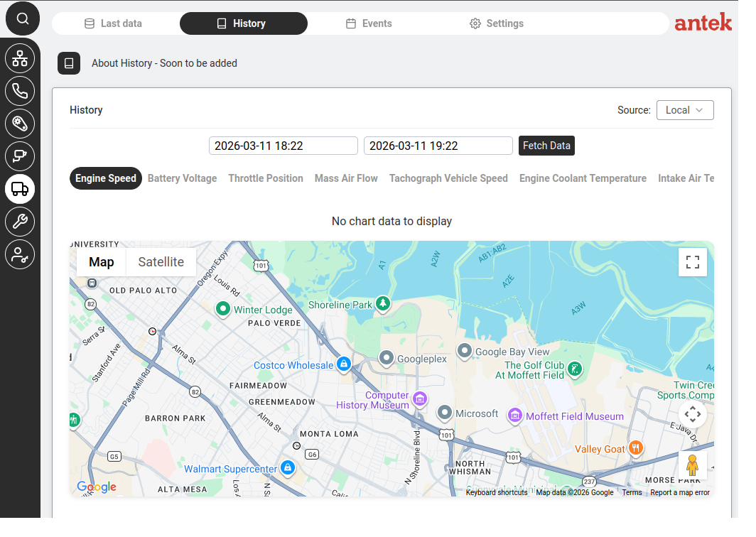Click the Walmart Supercenter marker

tap(288, 467)
